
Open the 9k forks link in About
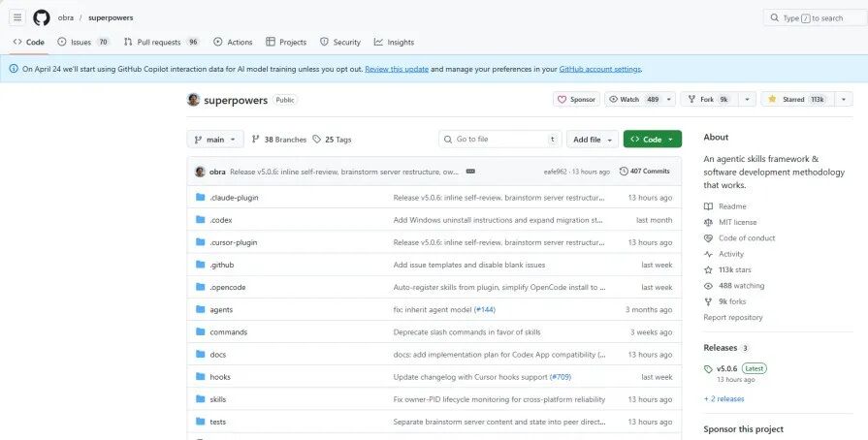[725, 301]
